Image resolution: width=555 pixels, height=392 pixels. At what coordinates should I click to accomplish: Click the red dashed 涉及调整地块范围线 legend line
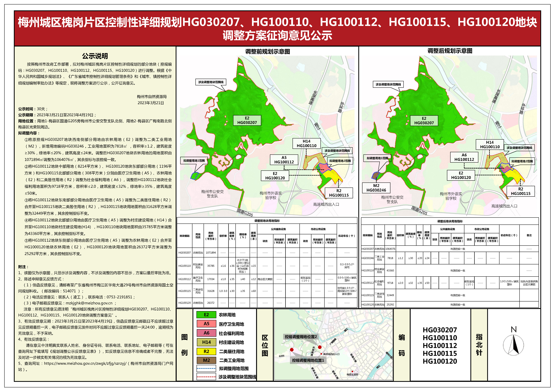click(x=206, y=377)
